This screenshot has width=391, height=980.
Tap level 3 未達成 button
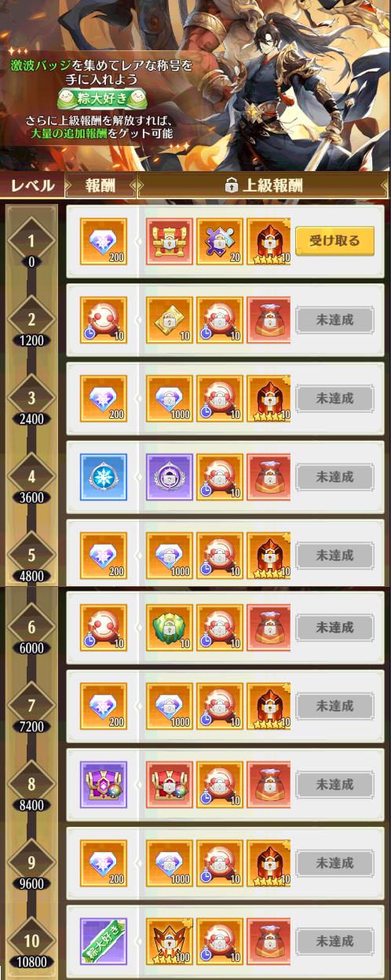(x=334, y=398)
